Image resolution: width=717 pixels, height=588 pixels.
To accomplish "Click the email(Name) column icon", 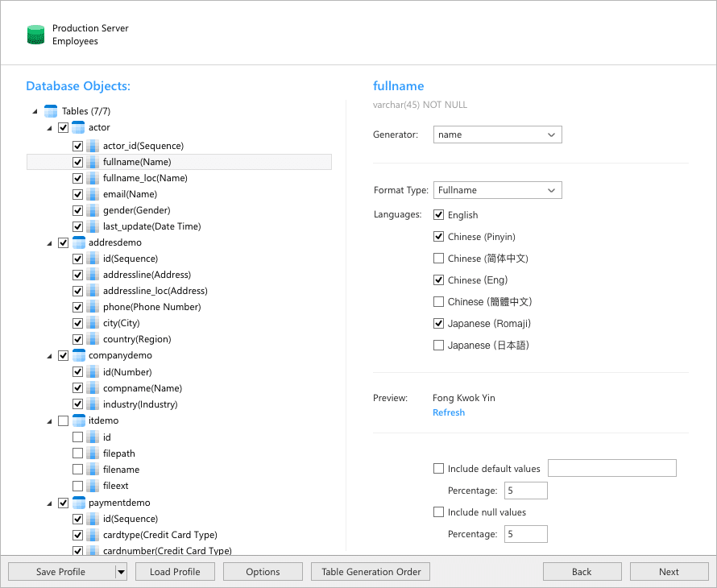I will pos(93,194).
